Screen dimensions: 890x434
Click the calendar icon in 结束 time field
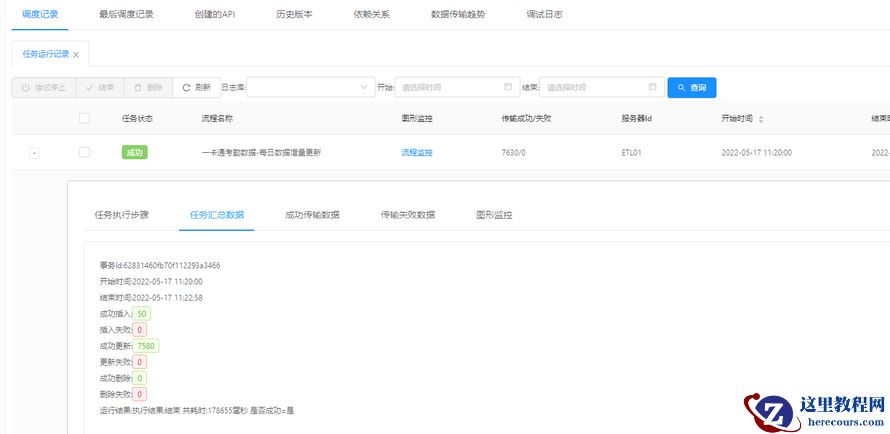click(652, 88)
